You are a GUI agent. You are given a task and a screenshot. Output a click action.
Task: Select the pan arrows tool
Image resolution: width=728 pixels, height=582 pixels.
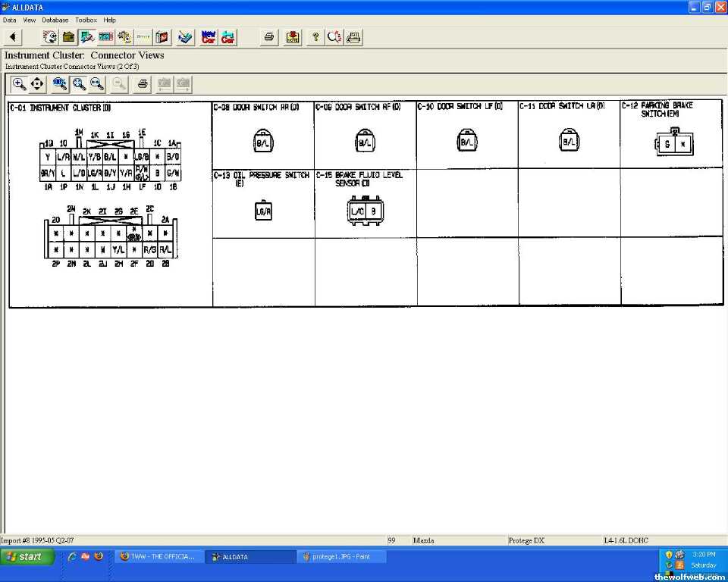[x=37, y=83]
